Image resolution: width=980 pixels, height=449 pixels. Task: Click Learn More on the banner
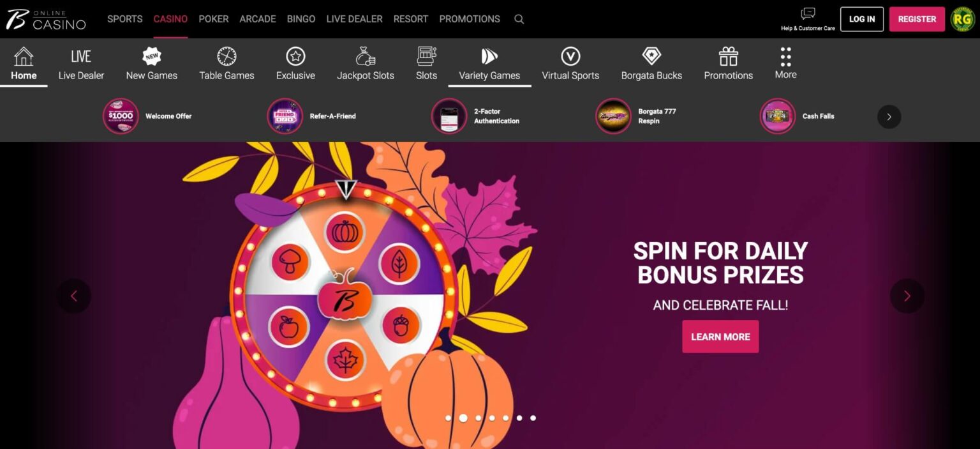(720, 337)
